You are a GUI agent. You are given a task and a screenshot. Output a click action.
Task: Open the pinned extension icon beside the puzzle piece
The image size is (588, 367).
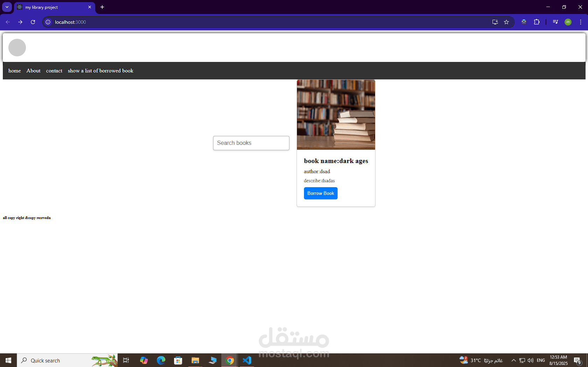click(524, 22)
